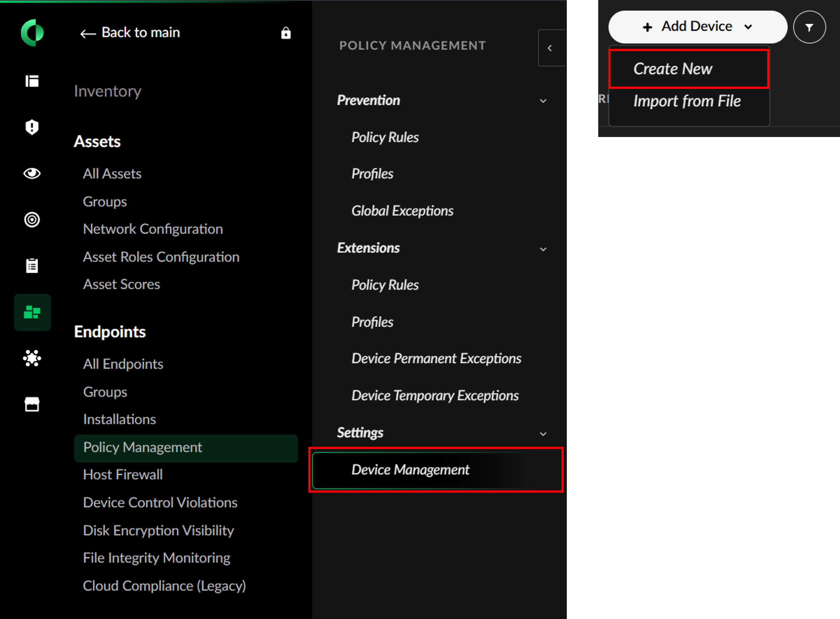
Task: Collapse Policy Management panel with arrow
Action: point(550,48)
